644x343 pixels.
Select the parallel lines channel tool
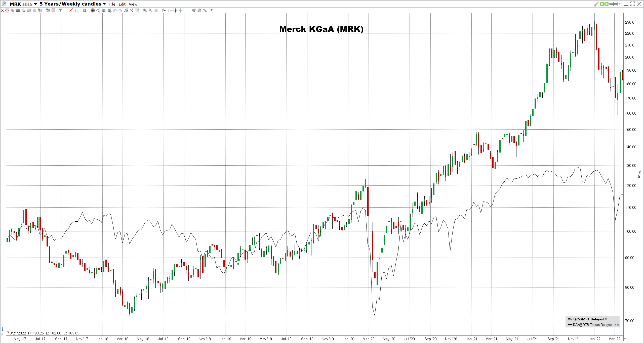137,10
